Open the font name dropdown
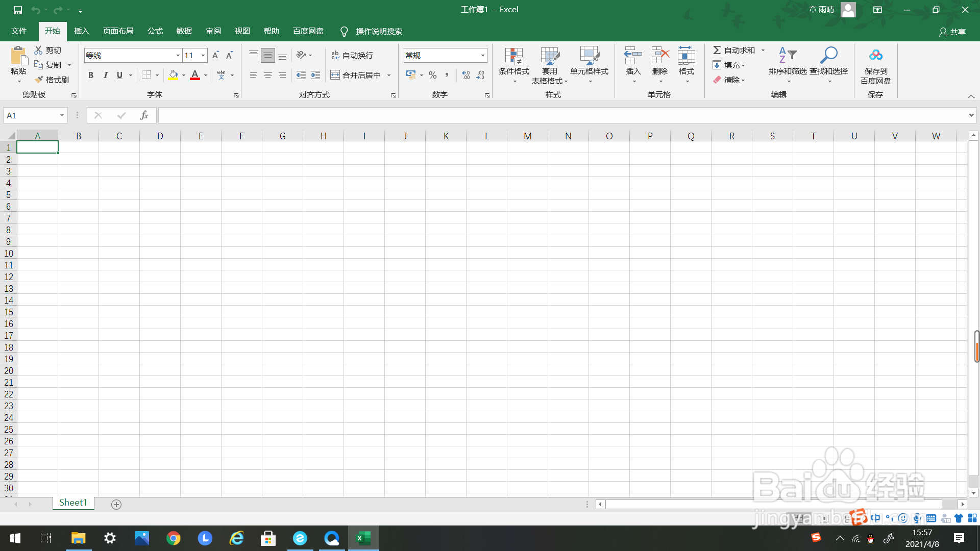Viewport: 980px width, 551px height. (178, 55)
